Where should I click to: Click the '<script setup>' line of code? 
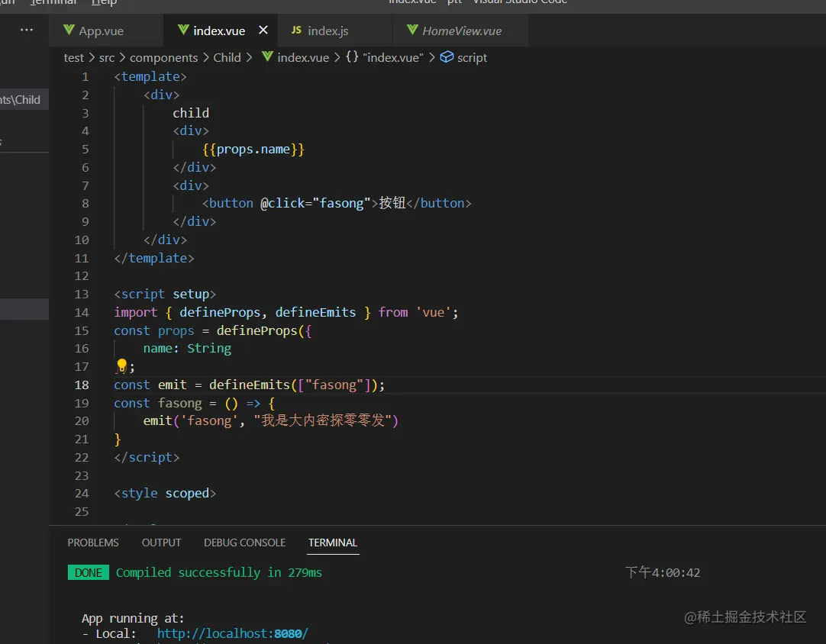[x=165, y=295]
